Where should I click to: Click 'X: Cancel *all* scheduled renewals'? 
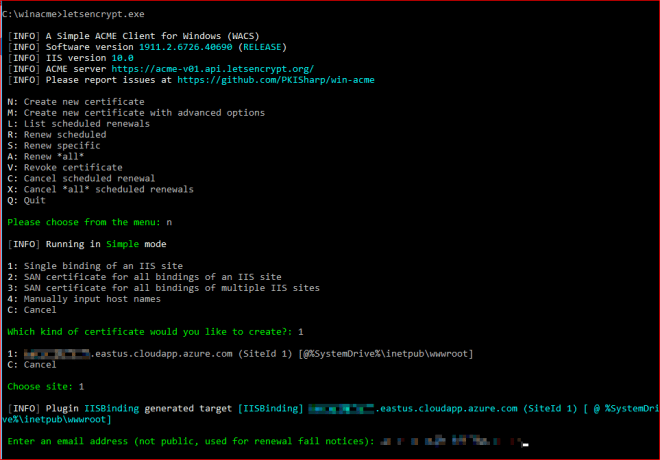coord(99,190)
